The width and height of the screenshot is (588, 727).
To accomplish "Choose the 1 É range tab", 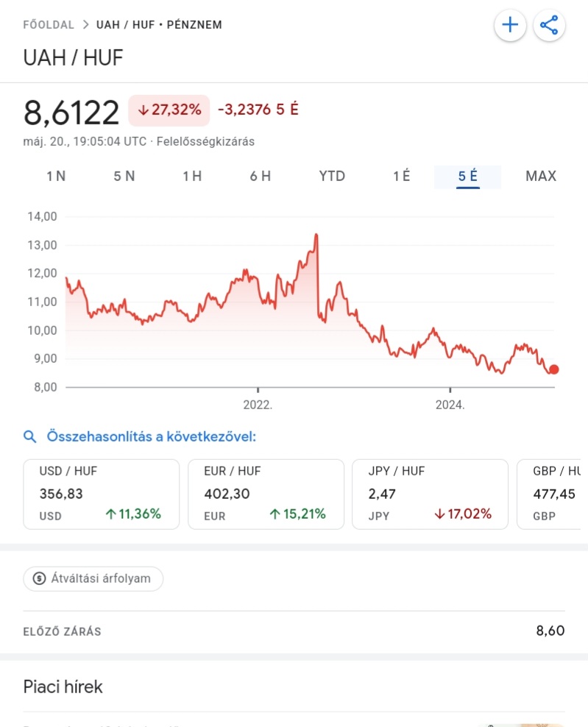I will 402,176.
